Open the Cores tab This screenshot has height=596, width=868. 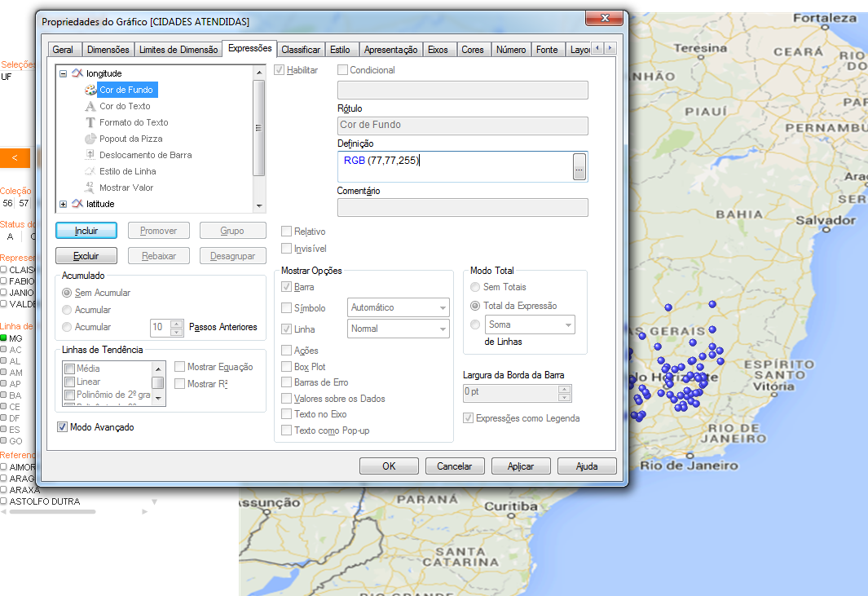[x=473, y=50]
